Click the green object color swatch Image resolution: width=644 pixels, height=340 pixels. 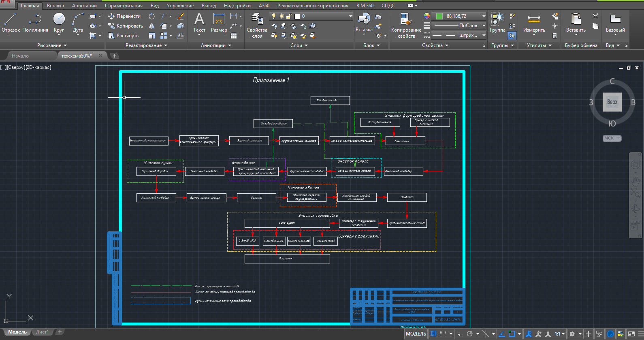(439, 16)
